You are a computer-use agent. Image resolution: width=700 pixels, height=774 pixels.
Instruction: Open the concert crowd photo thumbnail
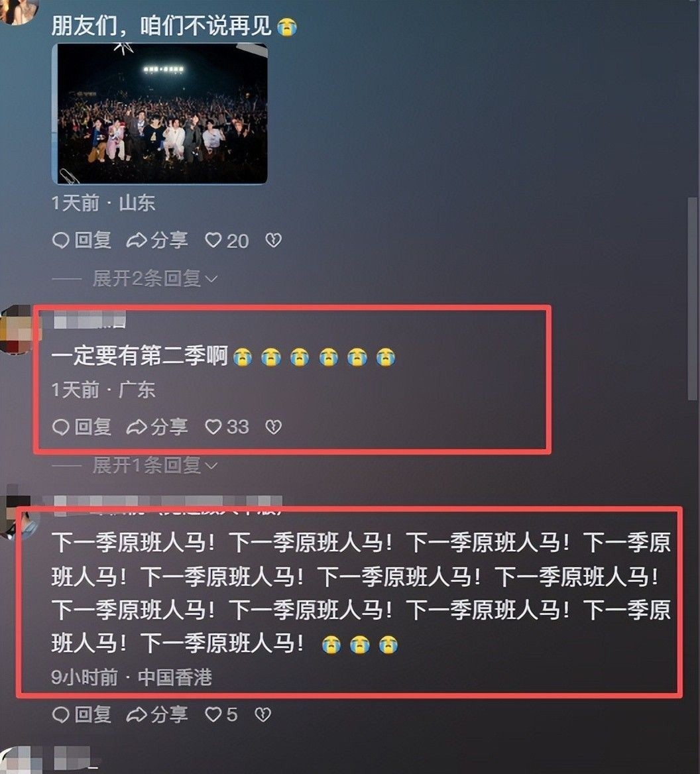coord(160,113)
